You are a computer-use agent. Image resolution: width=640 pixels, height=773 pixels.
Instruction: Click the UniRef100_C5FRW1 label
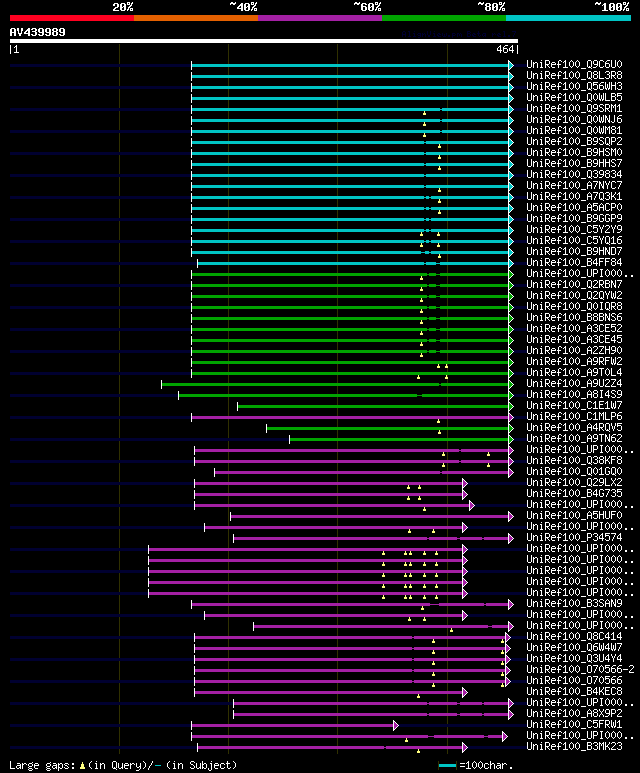(x=574, y=725)
